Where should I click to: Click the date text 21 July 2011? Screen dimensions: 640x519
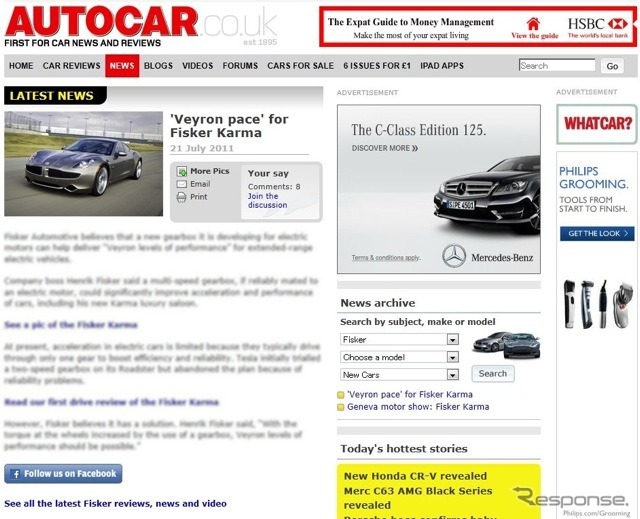[202, 148]
